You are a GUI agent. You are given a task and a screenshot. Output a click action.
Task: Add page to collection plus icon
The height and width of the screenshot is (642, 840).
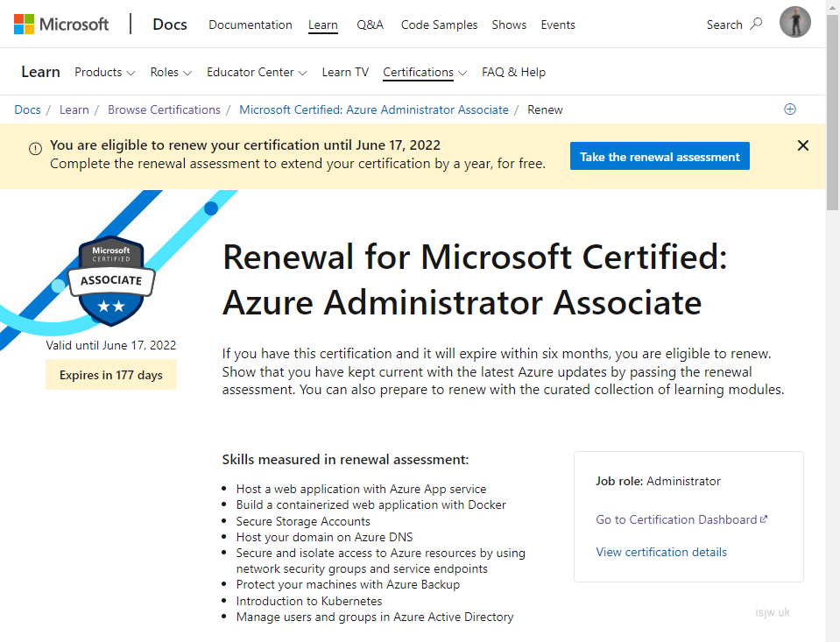tap(790, 109)
